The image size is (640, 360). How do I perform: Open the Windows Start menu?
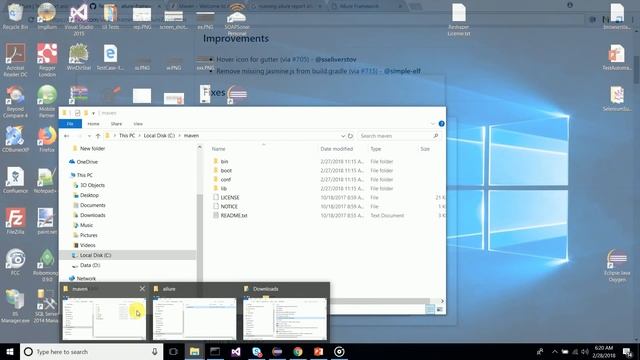click(10, 351)
